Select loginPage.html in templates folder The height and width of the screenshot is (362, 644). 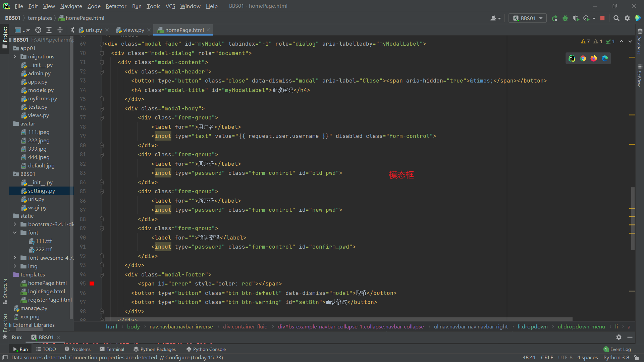(x=46, y=292)
